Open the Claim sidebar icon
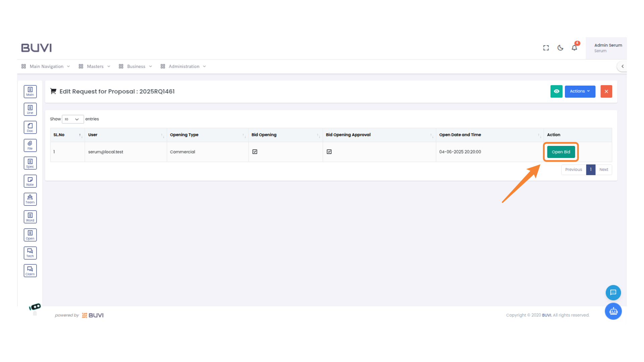The width and height of the screenshot is (644, 362). pos(30,271)
